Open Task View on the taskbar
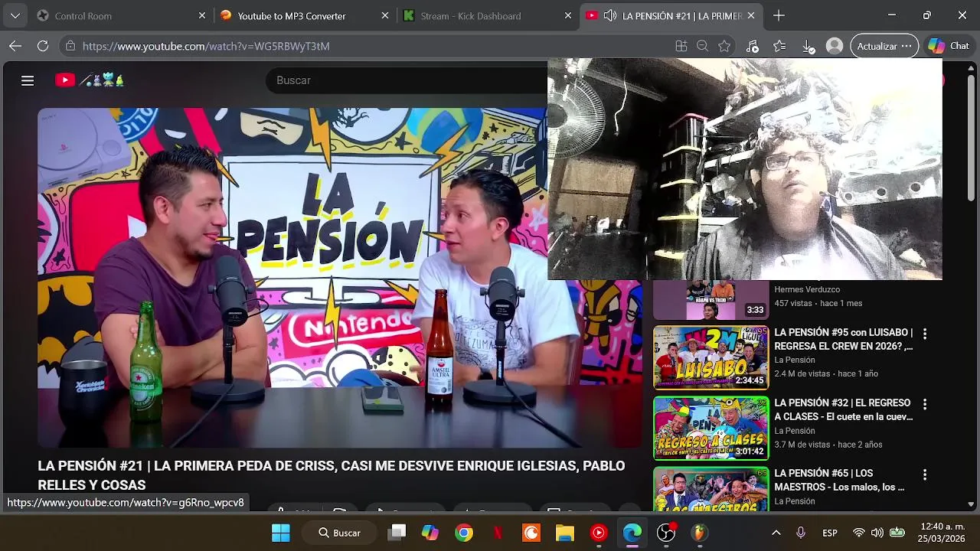The image size is (980, 551). 397,533
